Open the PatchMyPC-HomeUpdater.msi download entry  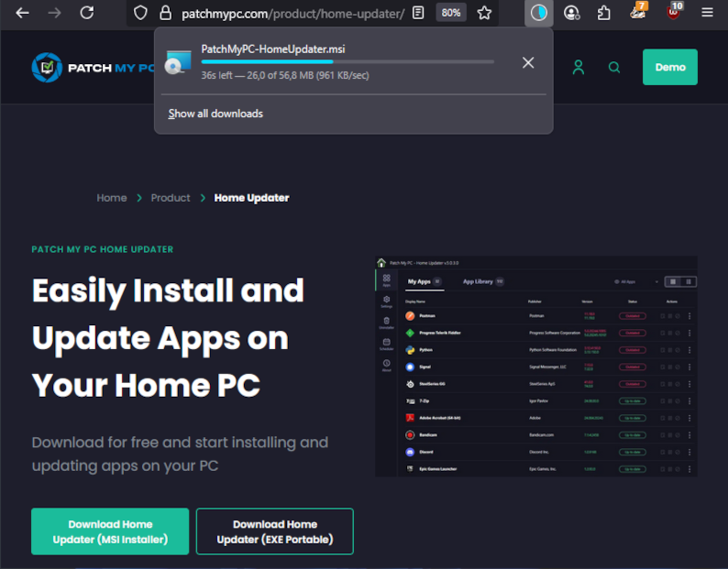330,61
